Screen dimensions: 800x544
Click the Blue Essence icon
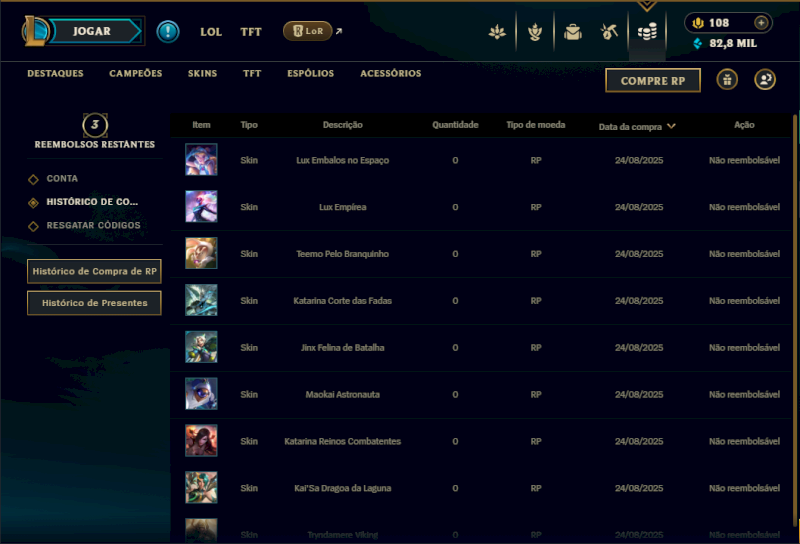[697, 43]
